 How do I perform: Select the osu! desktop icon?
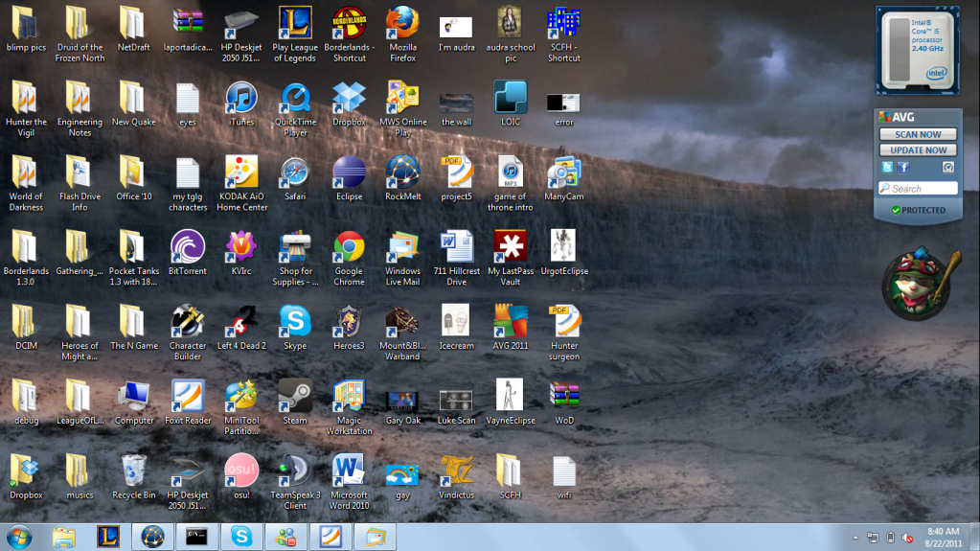(241, 471)
